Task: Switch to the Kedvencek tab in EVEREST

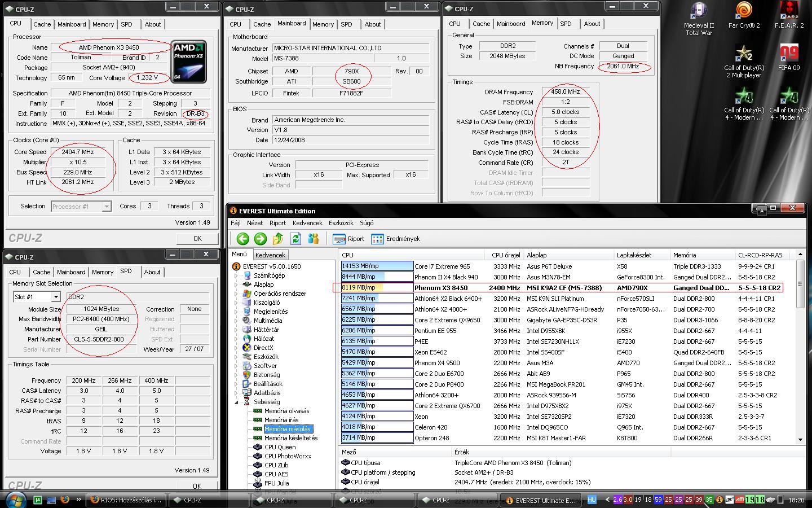Action: click(x=270, y=255)
